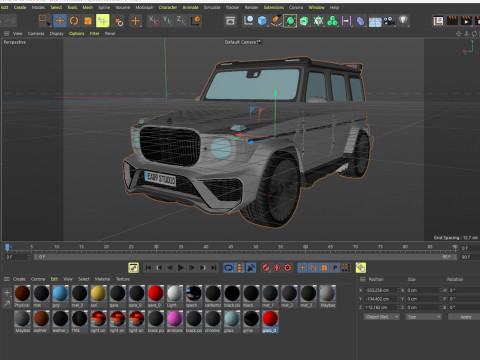Add a Light object

403,21
